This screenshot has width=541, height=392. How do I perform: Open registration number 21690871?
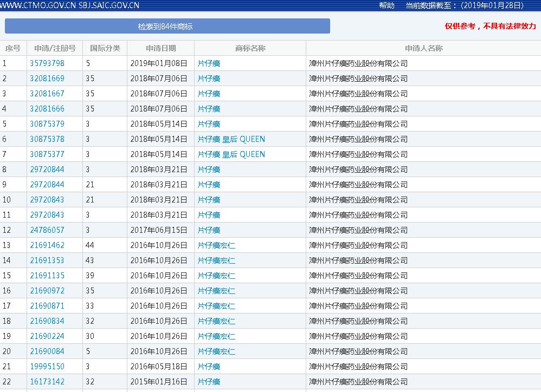(x=47, y=306)
